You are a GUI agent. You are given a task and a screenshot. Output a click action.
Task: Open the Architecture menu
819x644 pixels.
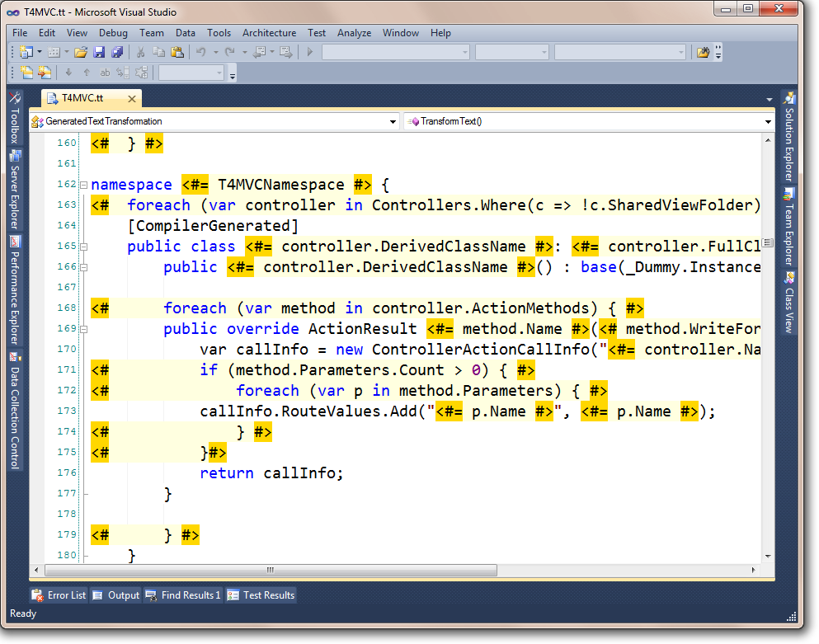coord(269,33)
